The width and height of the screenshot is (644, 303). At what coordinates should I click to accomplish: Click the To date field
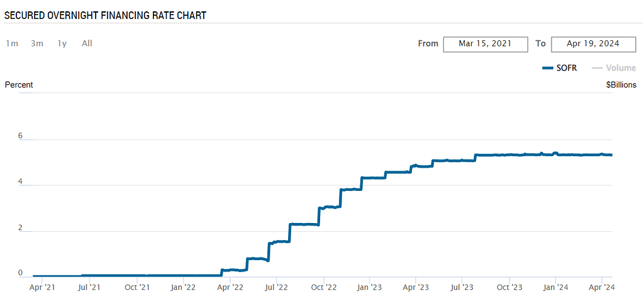tap(593, 43)
